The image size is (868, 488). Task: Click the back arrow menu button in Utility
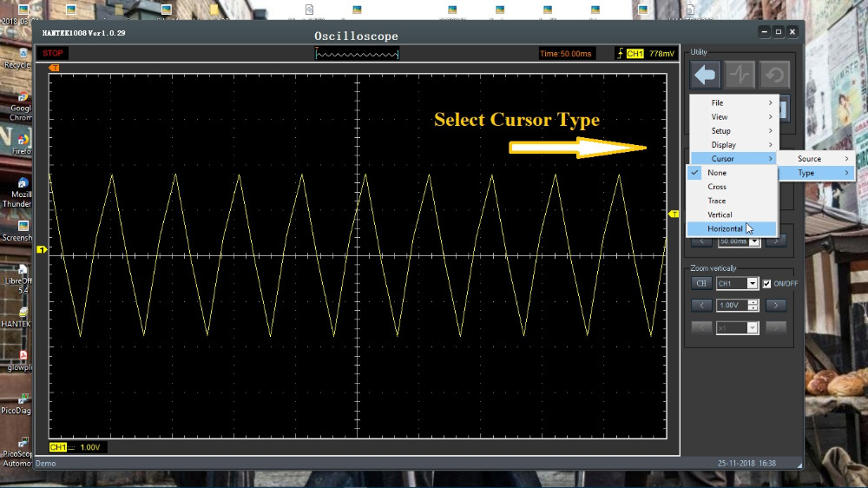coord(706,76)
